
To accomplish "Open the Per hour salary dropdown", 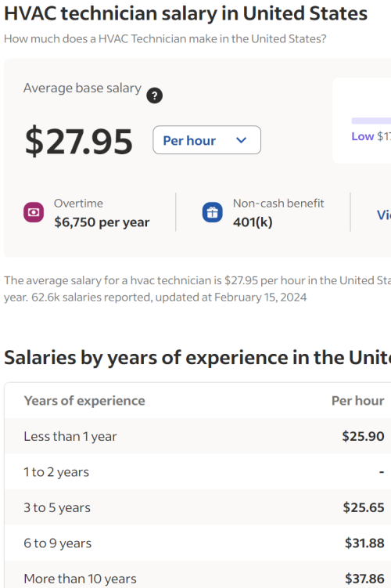I will click(206, 140).
